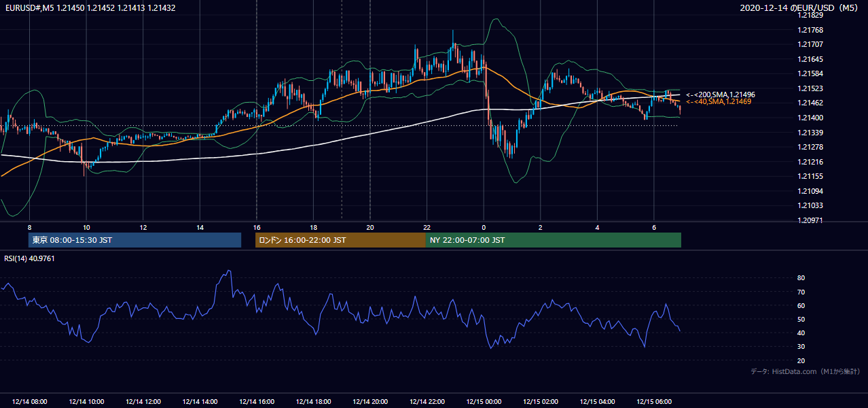868x408 pixels.
Task: Click the 12/15 02:00 date label
Action: click(541, 402)
